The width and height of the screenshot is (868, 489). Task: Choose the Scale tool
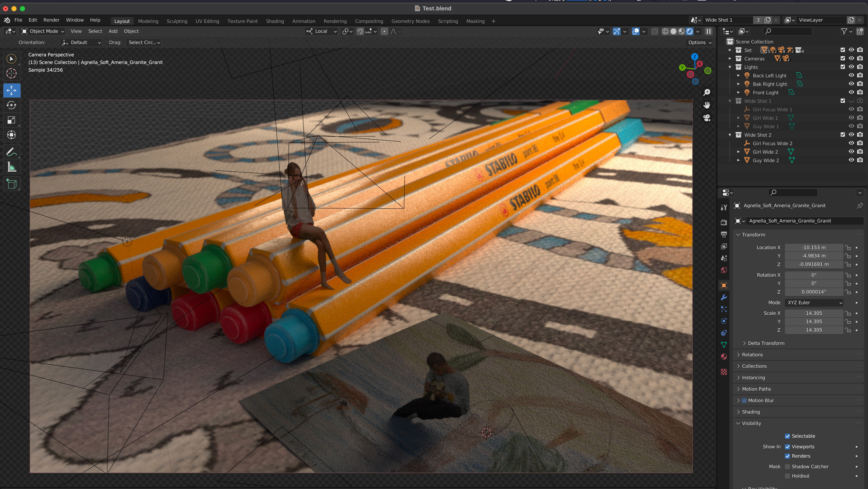click(x=11, y=120)
